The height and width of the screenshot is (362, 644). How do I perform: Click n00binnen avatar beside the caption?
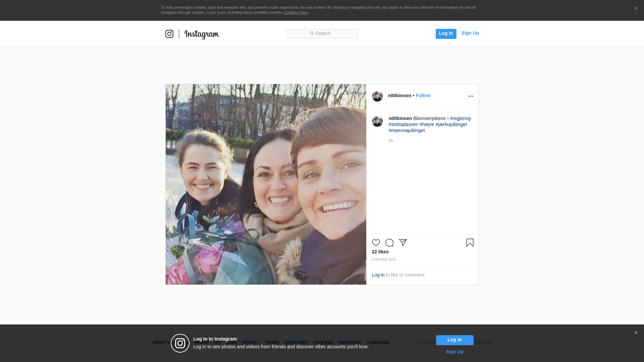pyautogui.click(x=377, y=121)
